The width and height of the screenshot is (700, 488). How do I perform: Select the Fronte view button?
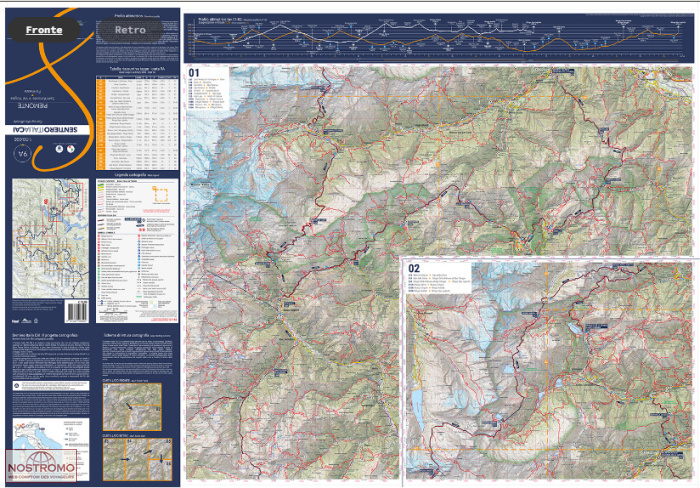click(44, 30)
